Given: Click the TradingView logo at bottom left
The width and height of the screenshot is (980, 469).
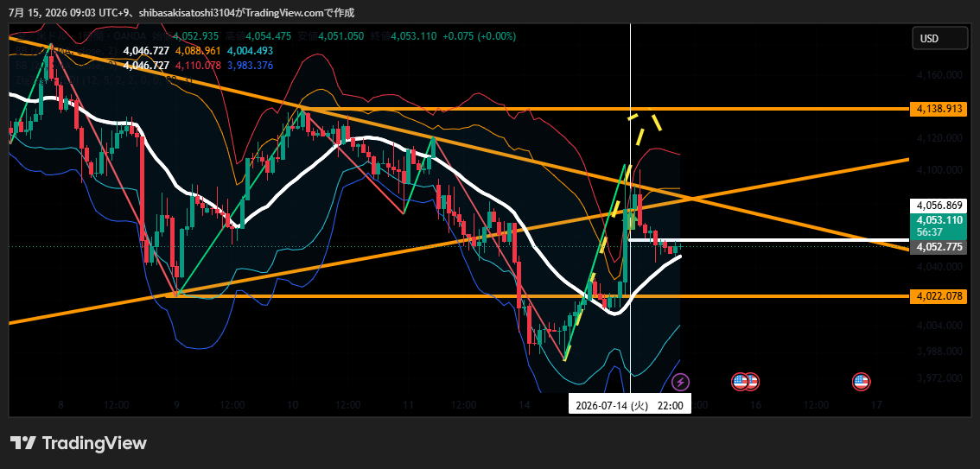Looking at the screenshot, I should point(79,443).
